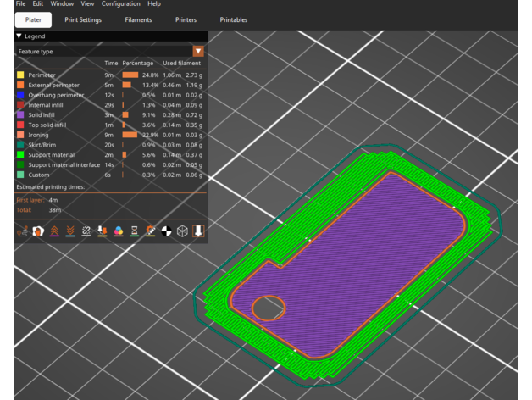
Task: Show retractions using the up-arrows icon
Action: [55, 231]
